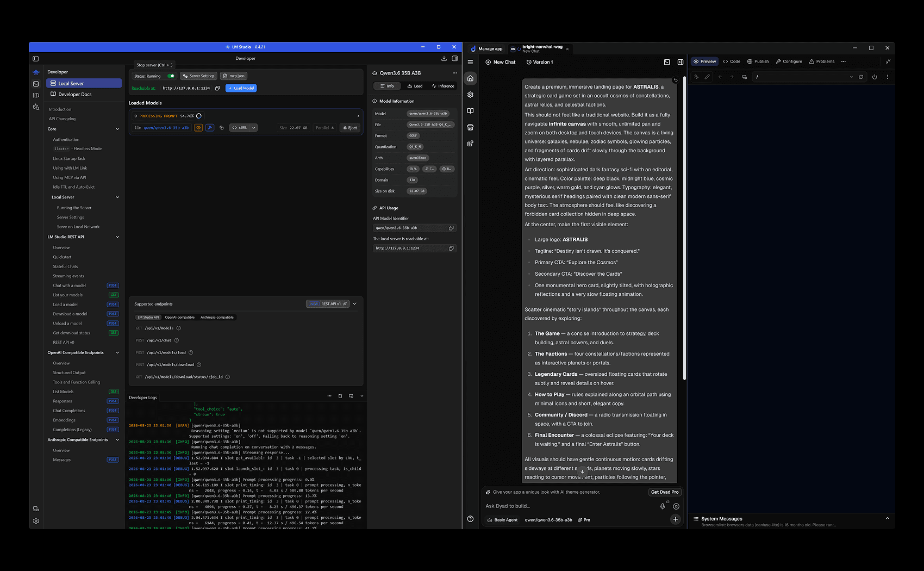Select the Anthropic-compatible endpoints tab
924x571 pixels.
(217, 318)
